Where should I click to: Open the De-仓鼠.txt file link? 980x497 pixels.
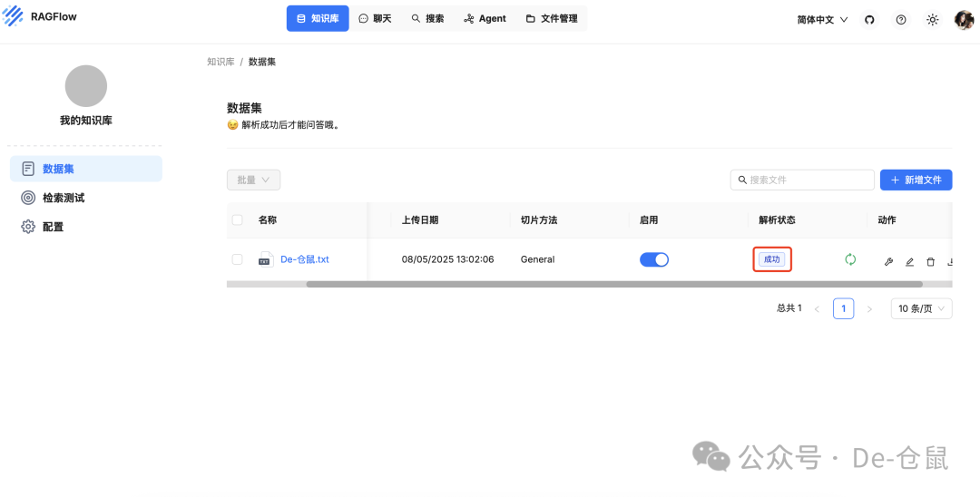pyautogui.click(x=304, y=259)
